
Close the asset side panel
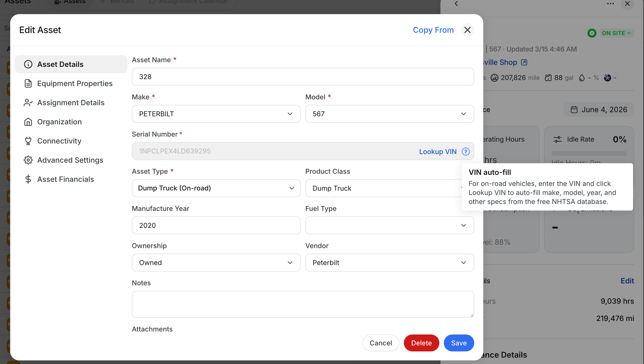(x=627, y=4)
